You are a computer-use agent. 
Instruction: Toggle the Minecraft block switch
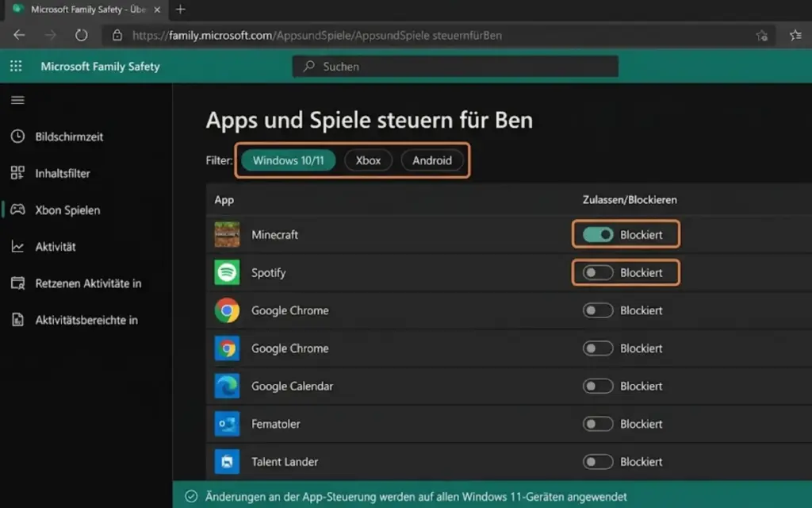pos(598,234)
